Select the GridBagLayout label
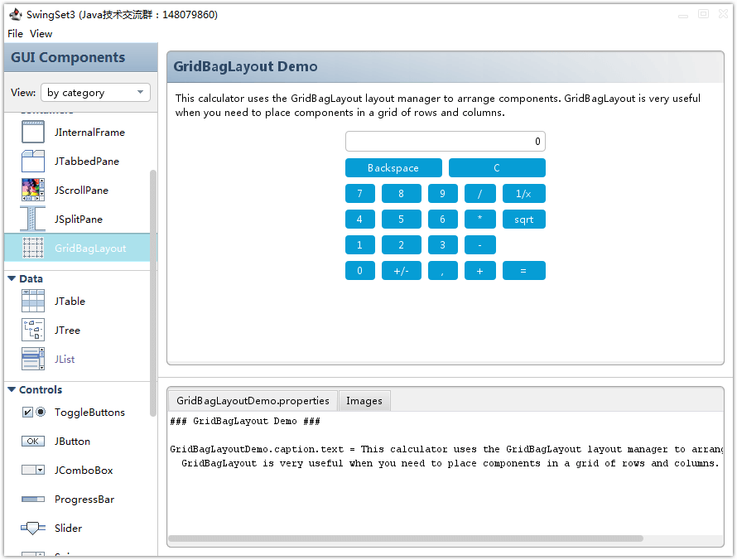Image resolution: width=737 pixels, height=560 pixels. coord(90,249)
